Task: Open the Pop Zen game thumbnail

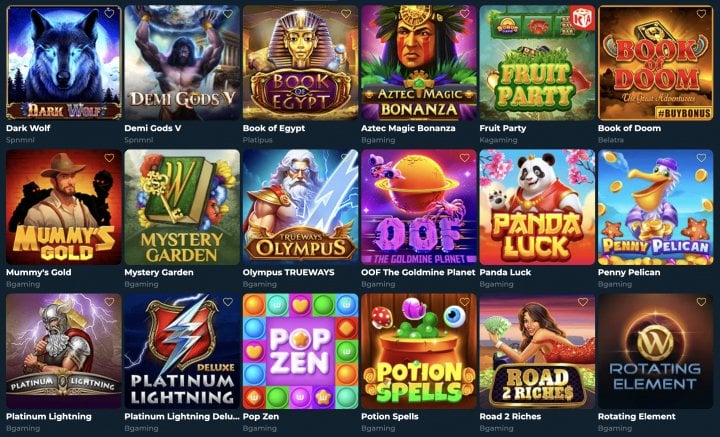Action: click(x=300, y=351)
